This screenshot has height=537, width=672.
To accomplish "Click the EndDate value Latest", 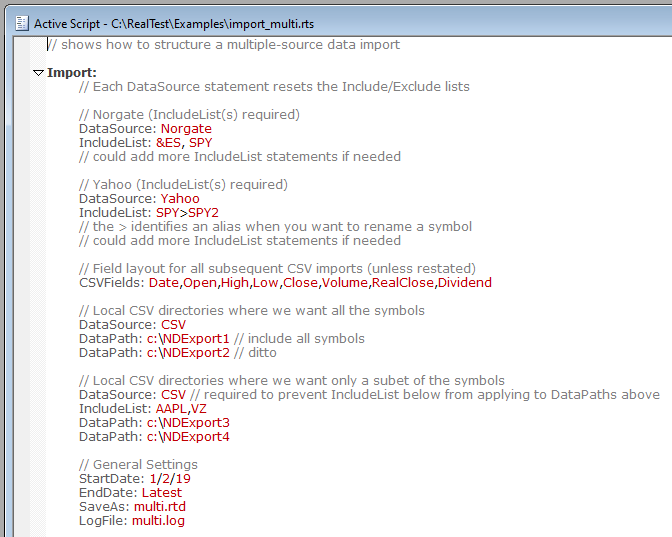I will click(x=162, y=493).
